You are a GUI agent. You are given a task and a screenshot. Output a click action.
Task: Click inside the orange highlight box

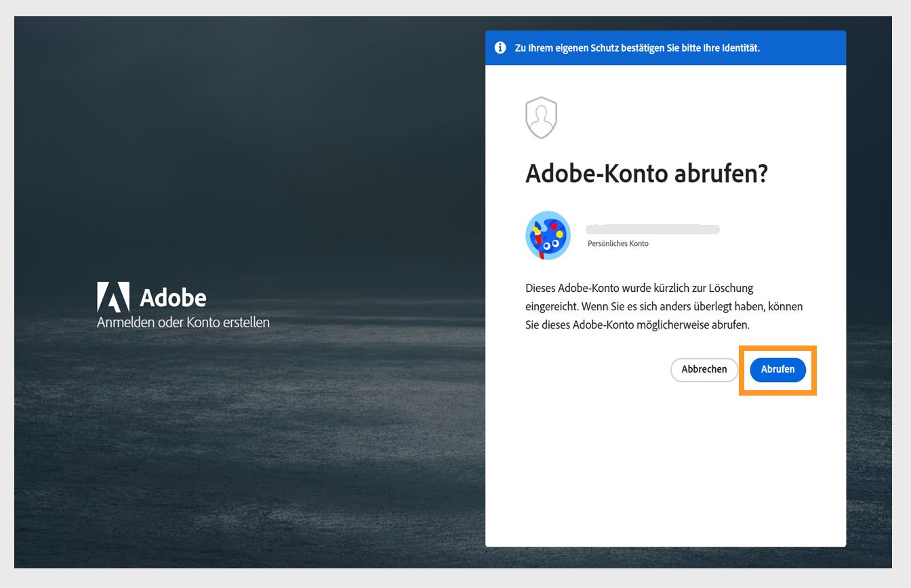pos(777,370)
